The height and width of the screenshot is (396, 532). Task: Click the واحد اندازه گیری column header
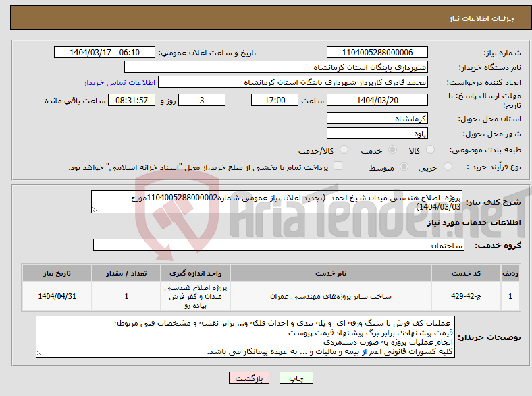(195, 273)
